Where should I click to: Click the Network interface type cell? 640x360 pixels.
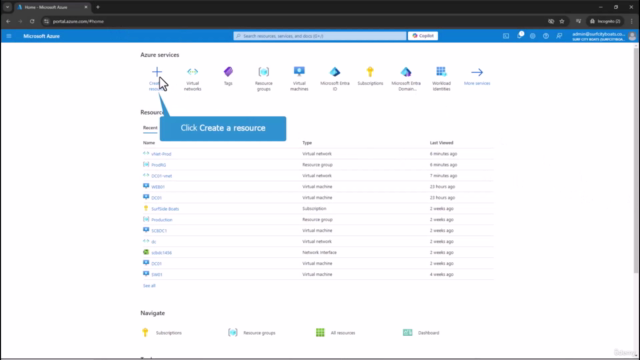pyautogui.click(x=319, y=253)
